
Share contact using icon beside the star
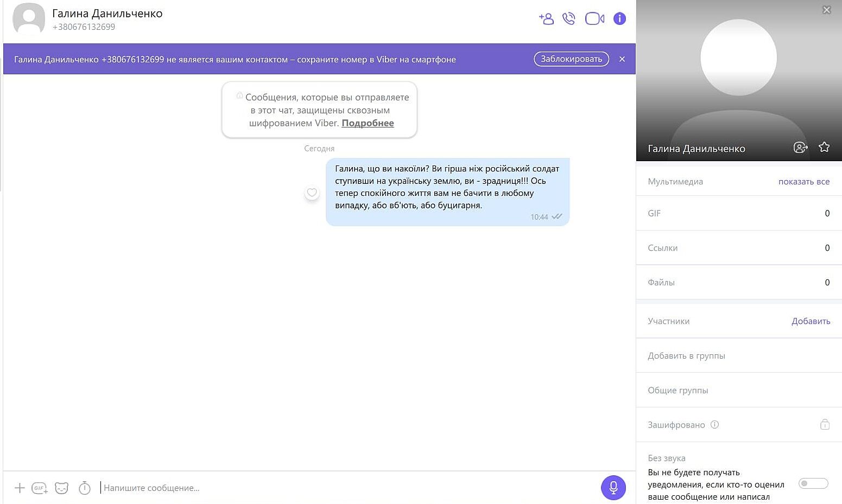click(800, 148)
